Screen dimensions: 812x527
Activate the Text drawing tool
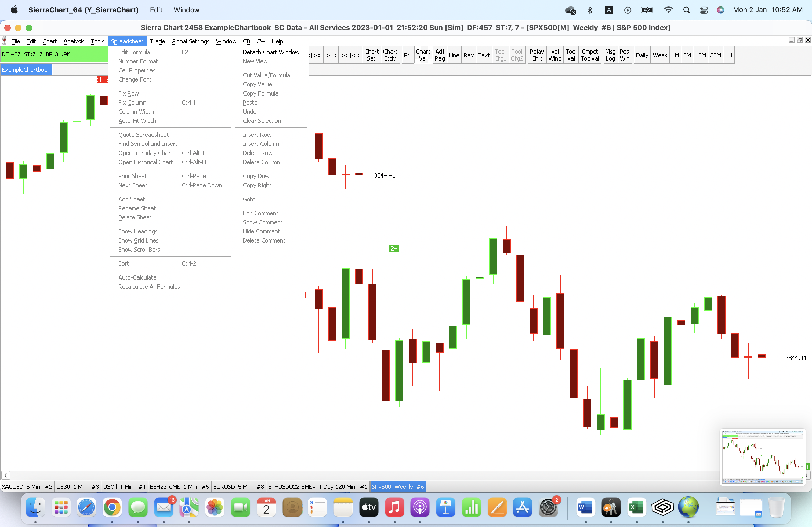[483, 55]
